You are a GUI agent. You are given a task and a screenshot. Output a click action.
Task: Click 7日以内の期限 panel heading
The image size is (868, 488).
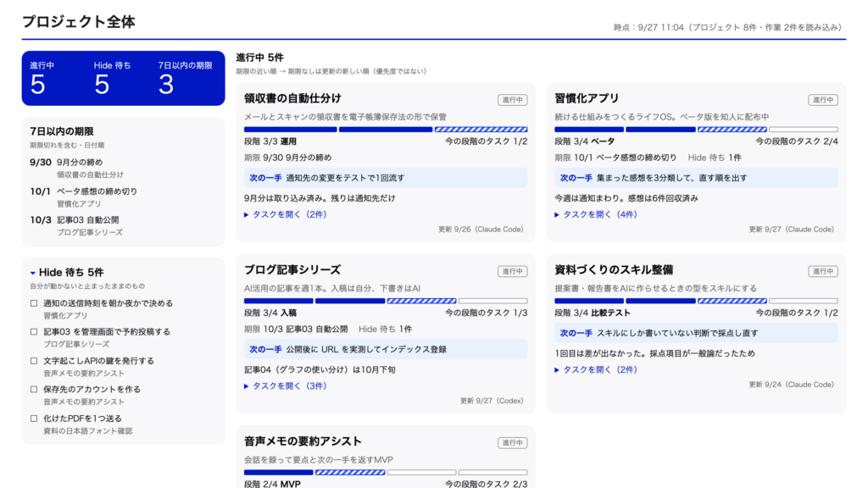point(61,131)
